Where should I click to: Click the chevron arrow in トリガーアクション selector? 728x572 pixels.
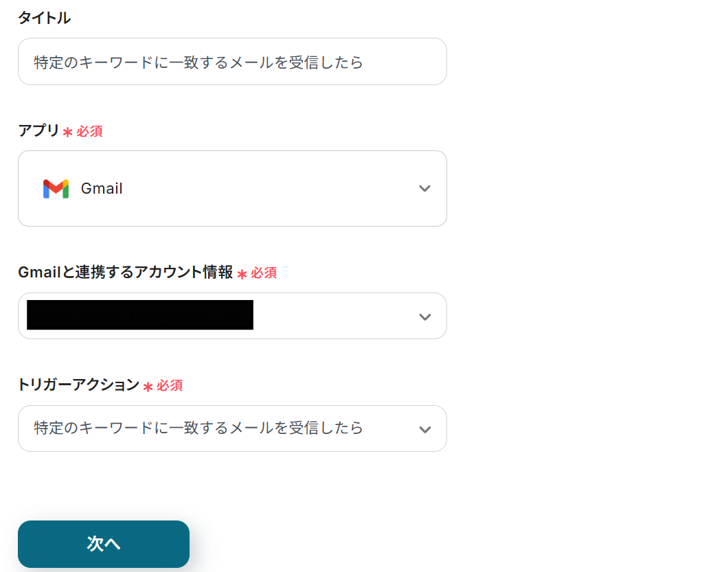(424, 429)
